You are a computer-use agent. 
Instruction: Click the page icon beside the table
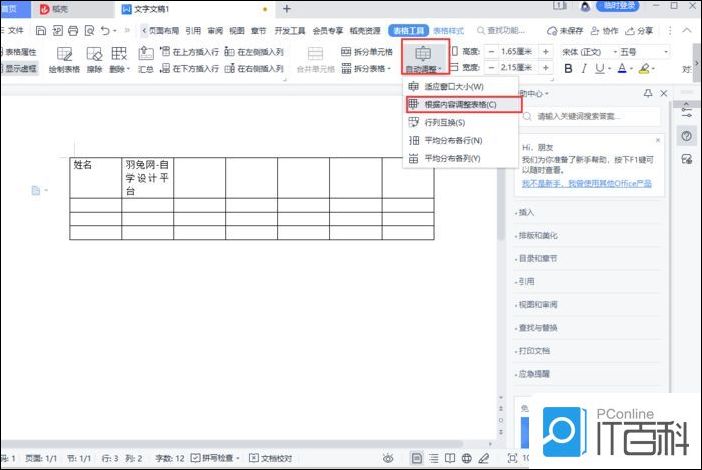(36, 190)
